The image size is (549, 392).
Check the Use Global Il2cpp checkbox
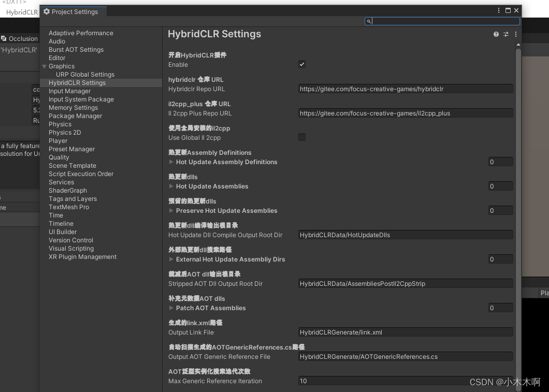[302, 137]
